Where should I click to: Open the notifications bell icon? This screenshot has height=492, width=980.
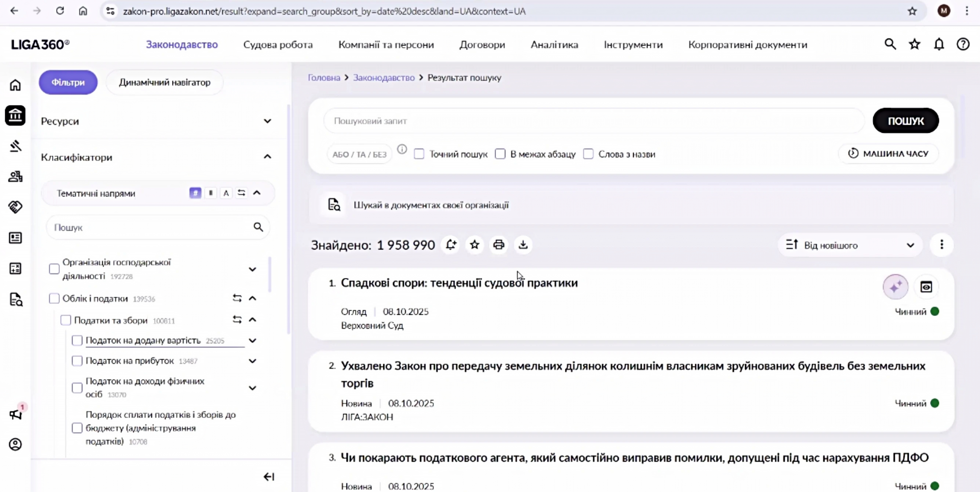[939, 44]
